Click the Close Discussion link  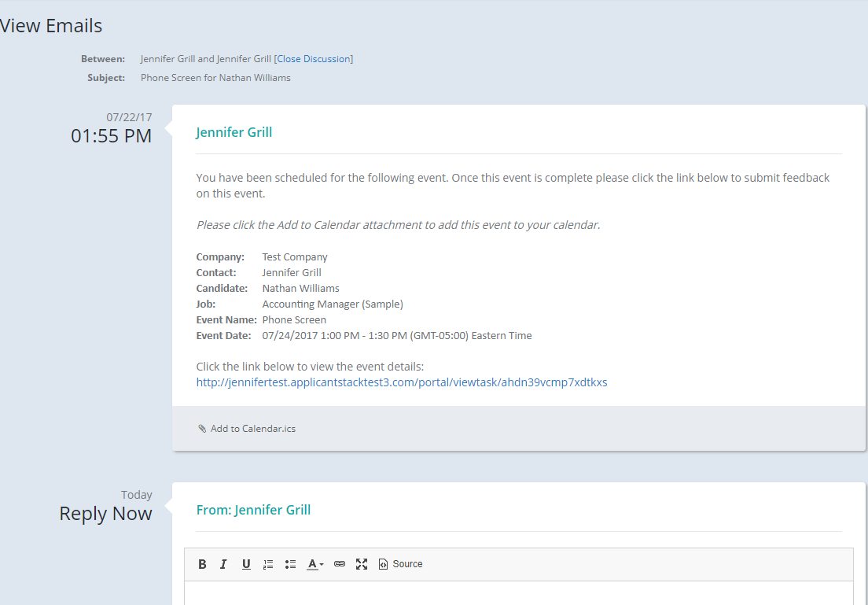click(314, 58)
